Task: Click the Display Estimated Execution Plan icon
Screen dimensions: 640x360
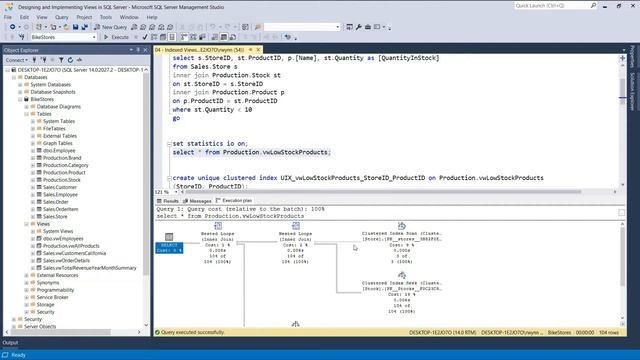Action: click(x=154, y=37)
